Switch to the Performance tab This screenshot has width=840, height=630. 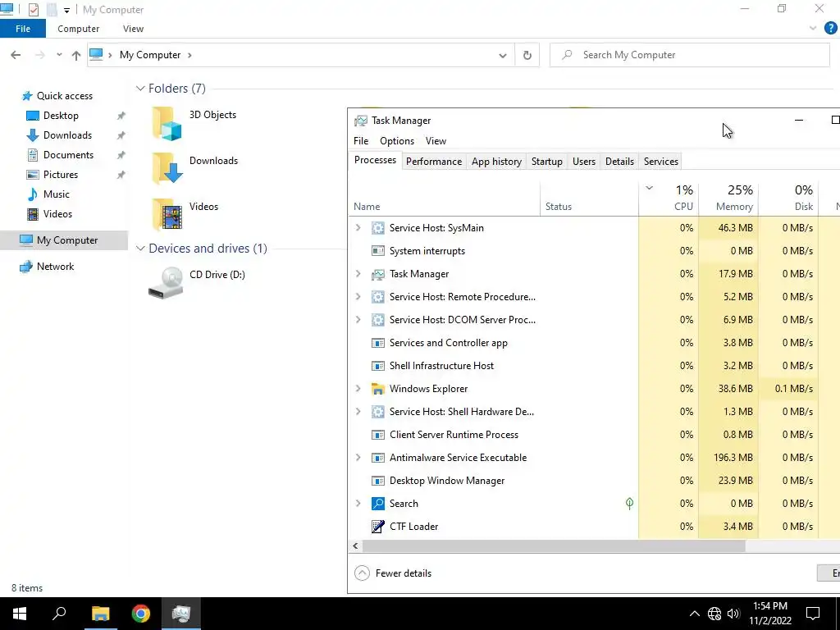(x=434, y=162)
